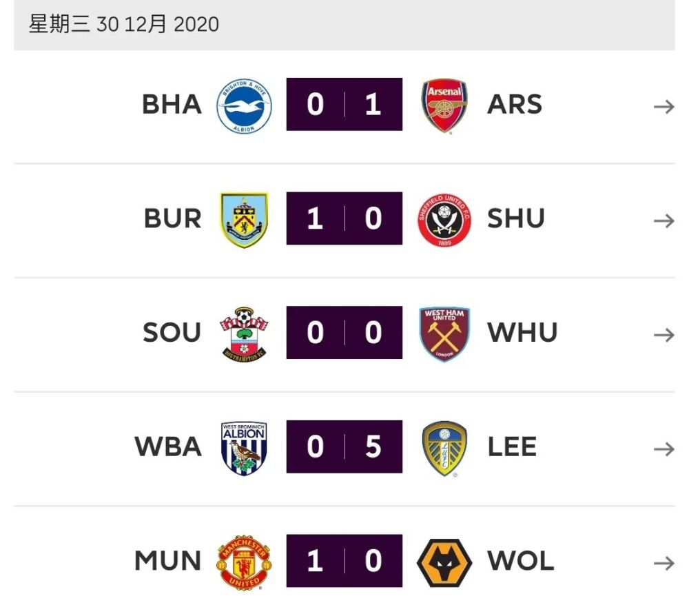The image size is (689, 616).
Task: Open BHA vs ARS match via arrow
Action: tap(664, 106)
